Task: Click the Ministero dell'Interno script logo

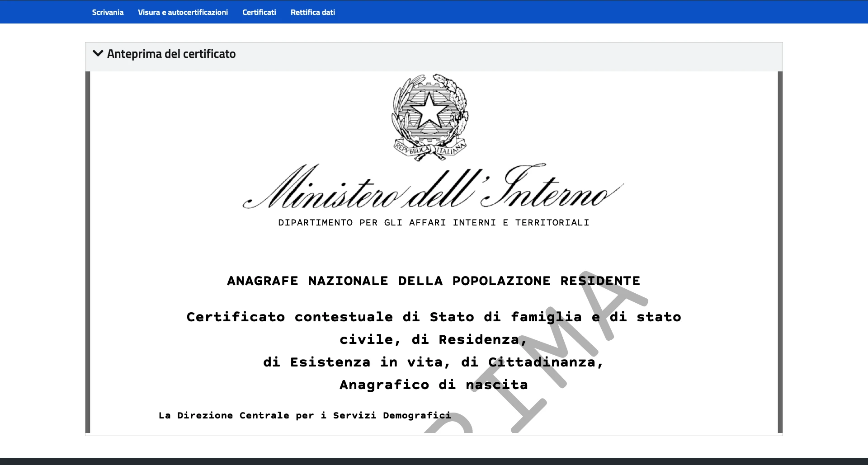Action: coord(433,186)
